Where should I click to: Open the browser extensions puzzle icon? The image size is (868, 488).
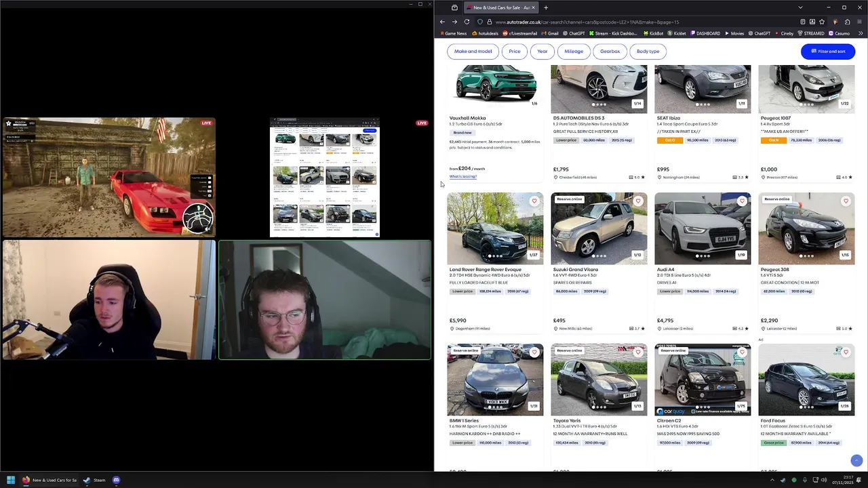(x=848, y=22)
